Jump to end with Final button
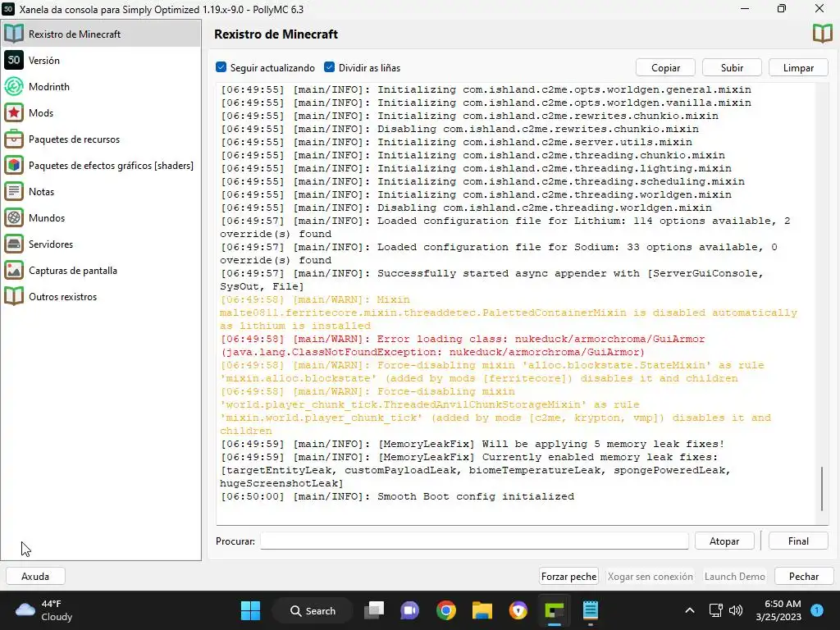The height and width of the screenshot is (630, 840). tap(798, 541)
